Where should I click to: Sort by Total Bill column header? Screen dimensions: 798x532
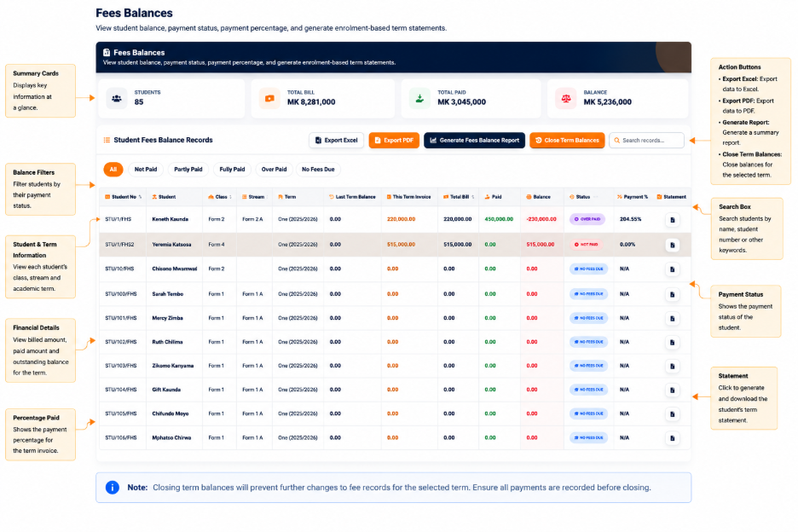459,196
